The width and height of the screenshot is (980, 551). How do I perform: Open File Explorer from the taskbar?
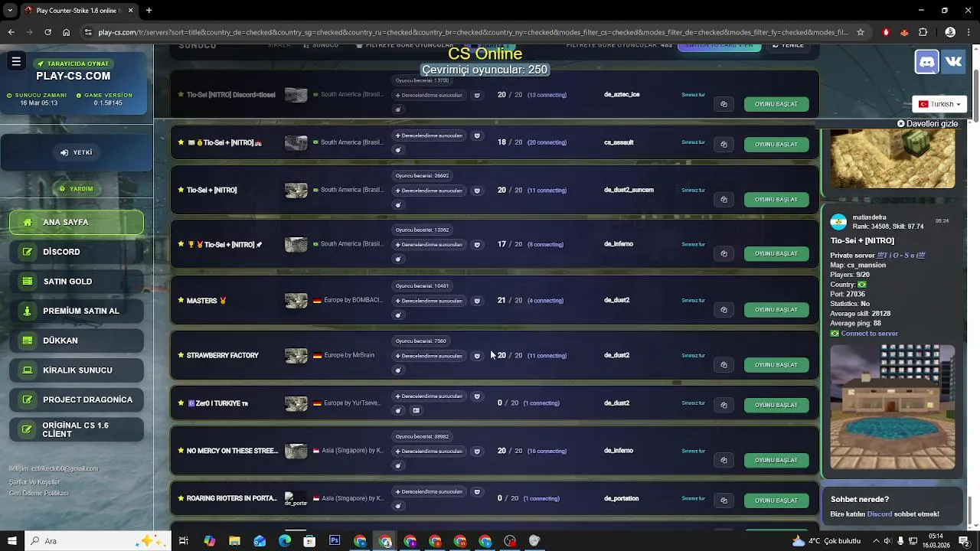tap(234, 540)
